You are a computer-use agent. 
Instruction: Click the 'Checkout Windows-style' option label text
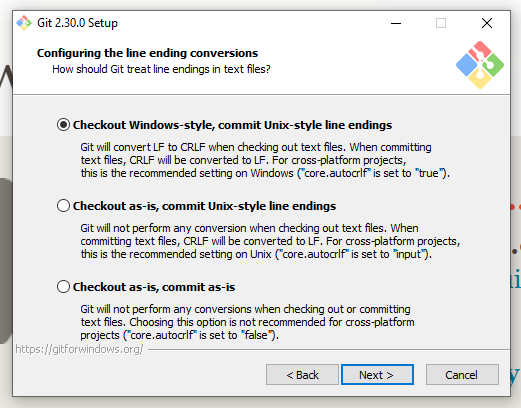(x=232, y=125)
